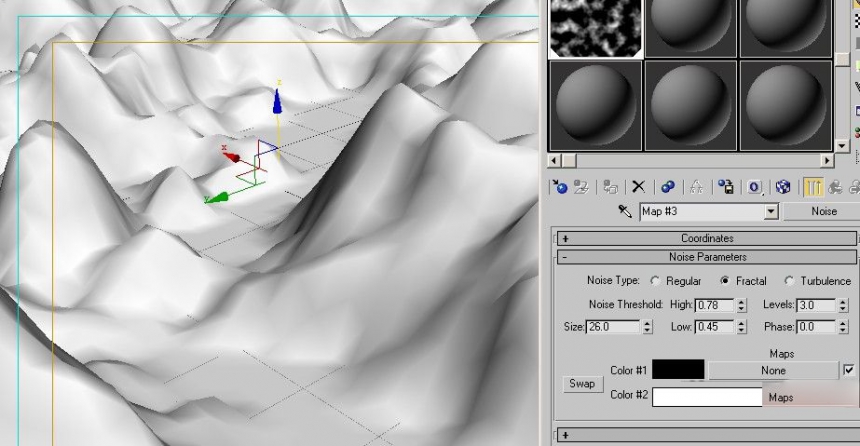Click the sample slots down scroll arrow
Screen dimensions: 860x446
coord(842,146)
